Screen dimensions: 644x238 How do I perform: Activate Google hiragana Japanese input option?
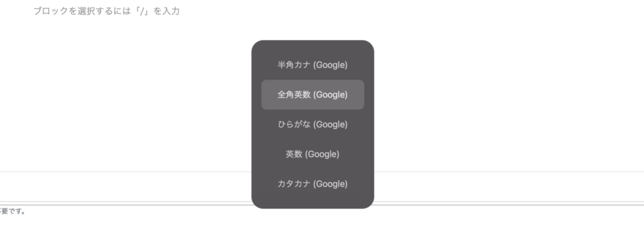click(313, 124)
